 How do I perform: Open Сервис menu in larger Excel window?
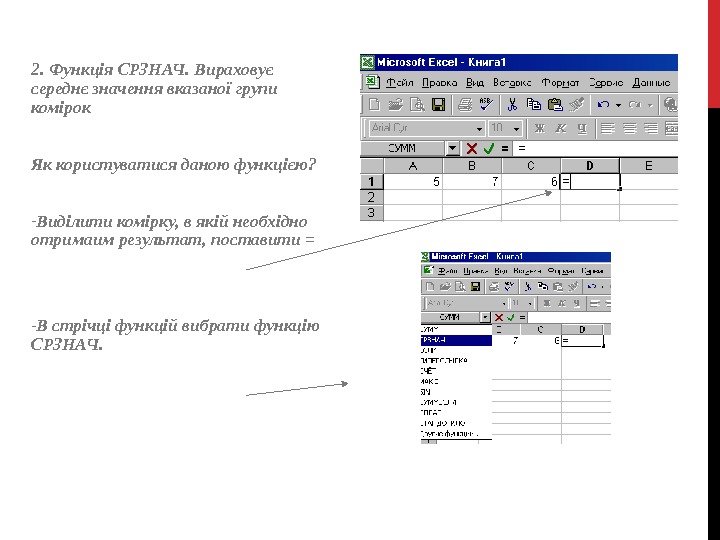click(x=606, y=83)
